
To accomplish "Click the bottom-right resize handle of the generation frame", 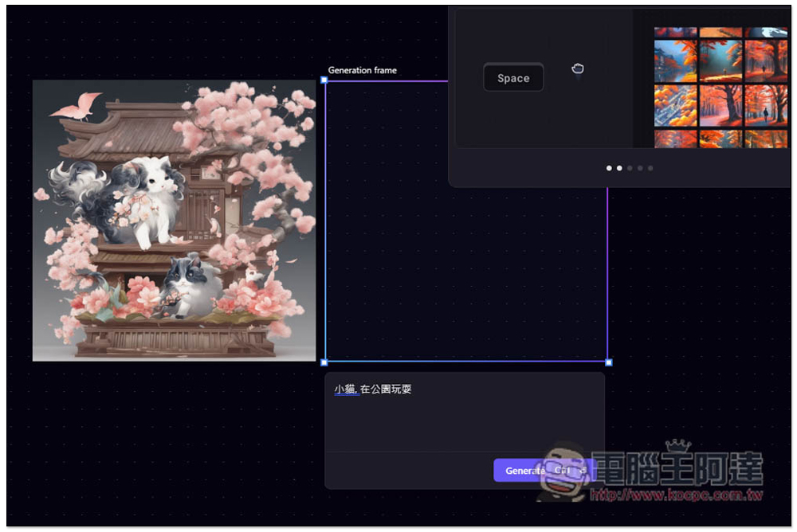I will tap(609, 362).
